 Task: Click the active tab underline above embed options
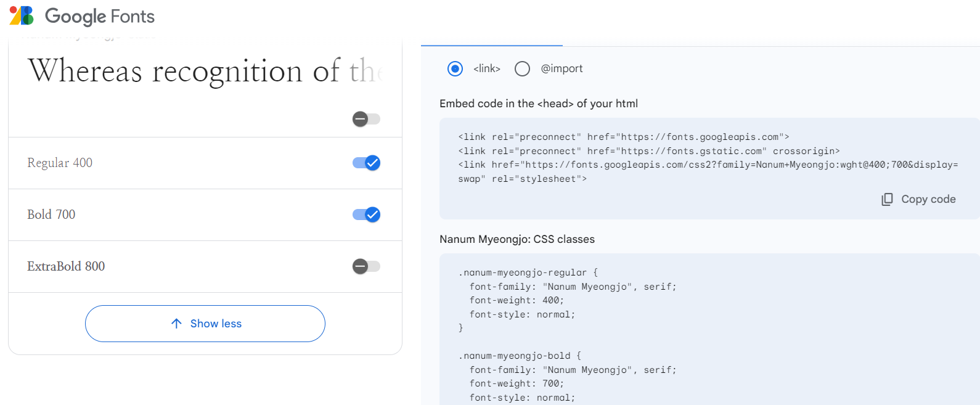tap(492, 45)
